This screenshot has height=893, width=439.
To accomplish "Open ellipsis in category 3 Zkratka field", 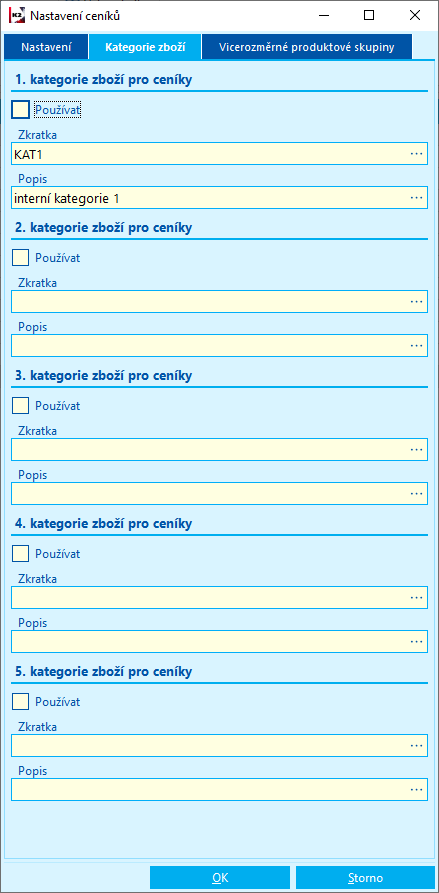I will click(416, 449).
